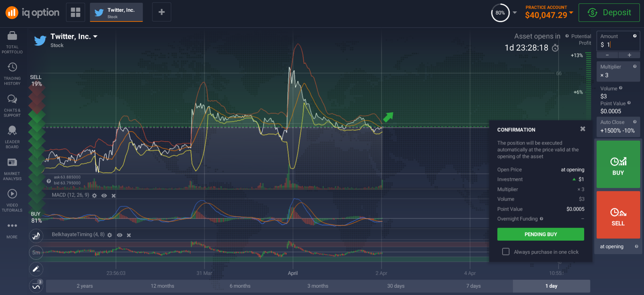The height and width of the screenshot is (295, 644).
Task: Select the 12 months time range
Action: coord(162,286)
